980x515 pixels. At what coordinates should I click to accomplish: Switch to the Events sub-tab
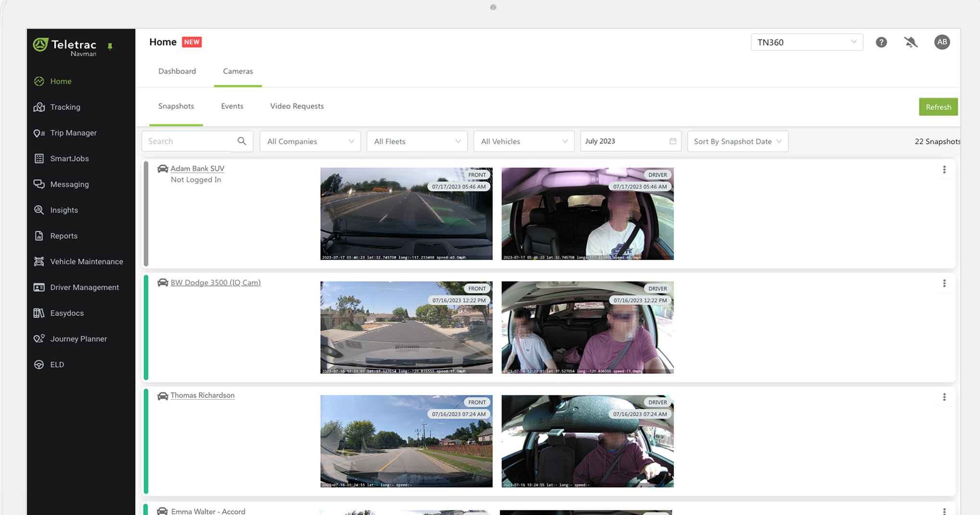pyautogui.click(x=232, y=106)
